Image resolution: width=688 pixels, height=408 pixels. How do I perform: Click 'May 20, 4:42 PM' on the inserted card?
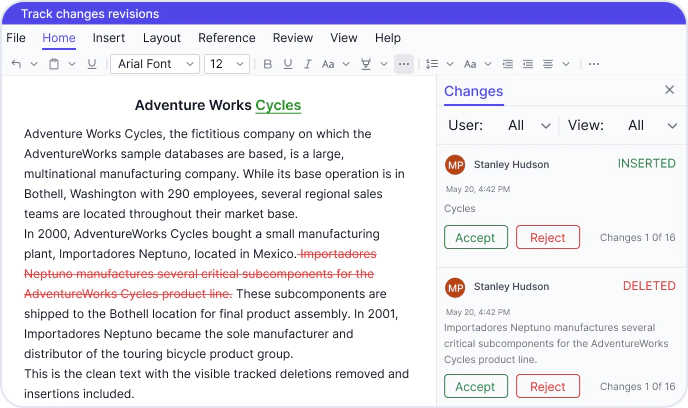tap(478, 189)
